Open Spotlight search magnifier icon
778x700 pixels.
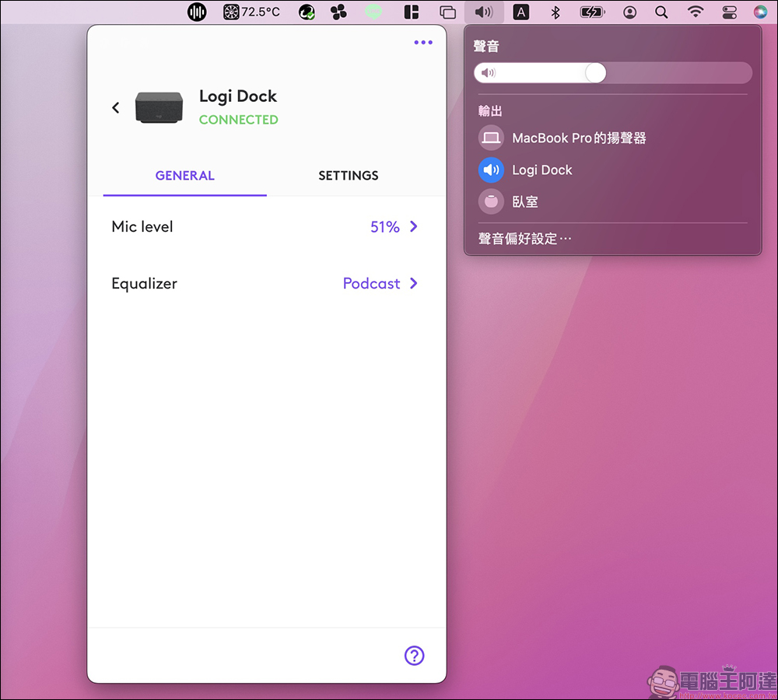point(661,12)
